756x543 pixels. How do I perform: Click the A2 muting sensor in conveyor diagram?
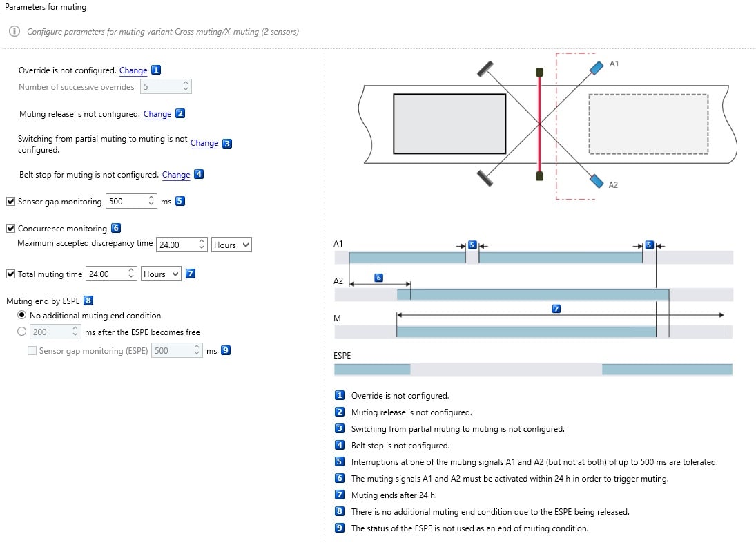point(597,181)
